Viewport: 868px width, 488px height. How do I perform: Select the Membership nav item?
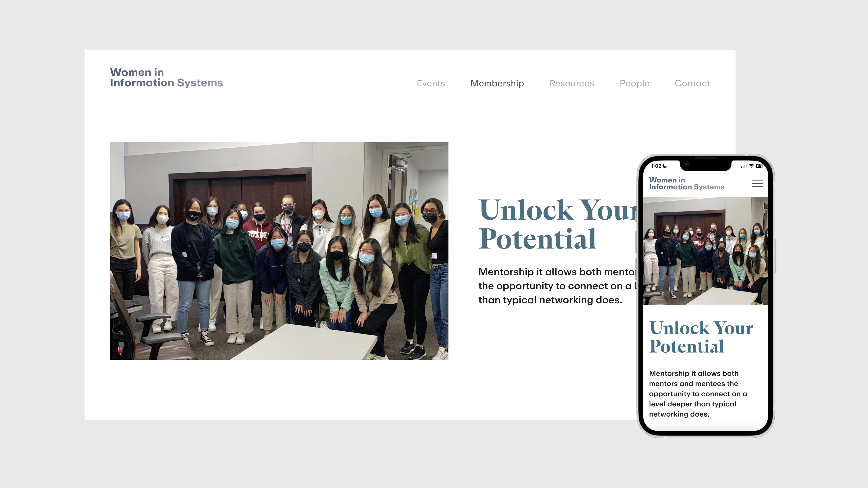(x=497, y=83)
